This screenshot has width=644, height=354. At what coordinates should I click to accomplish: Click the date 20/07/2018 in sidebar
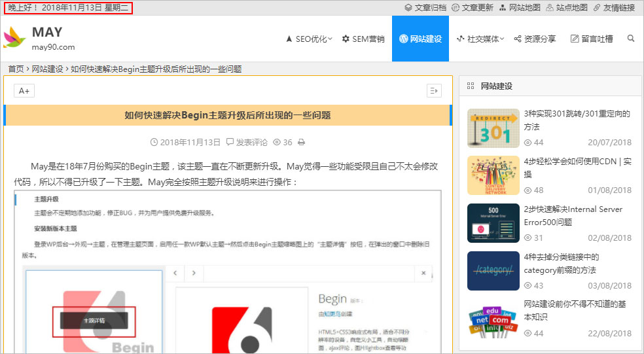[609, 143]
